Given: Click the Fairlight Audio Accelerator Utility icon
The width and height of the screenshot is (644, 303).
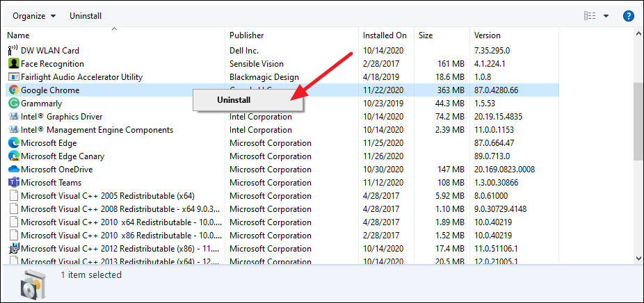Looking at the screenshot, I should pos(13,76).
